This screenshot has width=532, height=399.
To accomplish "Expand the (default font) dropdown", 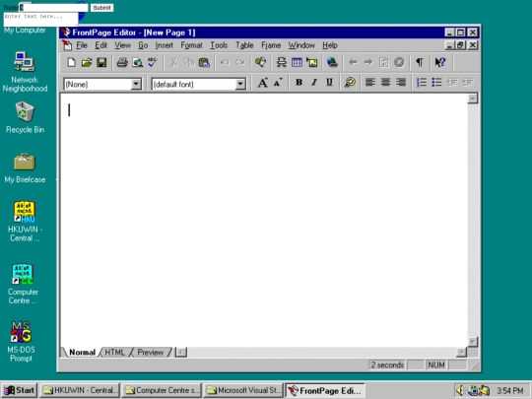I will tap(240, 84).
